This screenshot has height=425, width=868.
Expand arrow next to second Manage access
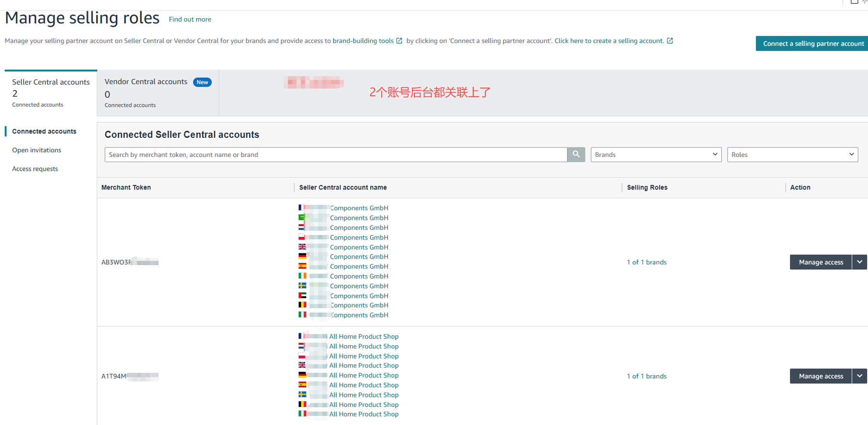click(x=859, y=376)
